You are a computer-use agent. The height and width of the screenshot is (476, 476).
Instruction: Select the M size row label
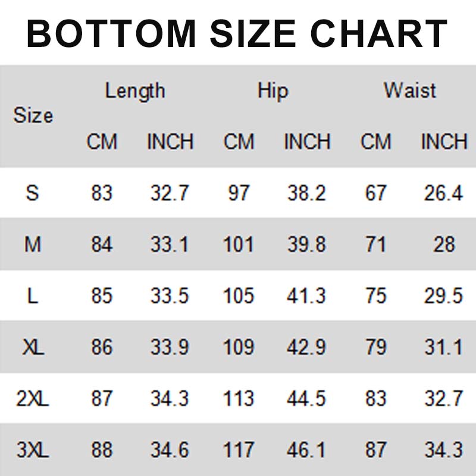coord(33,244)
